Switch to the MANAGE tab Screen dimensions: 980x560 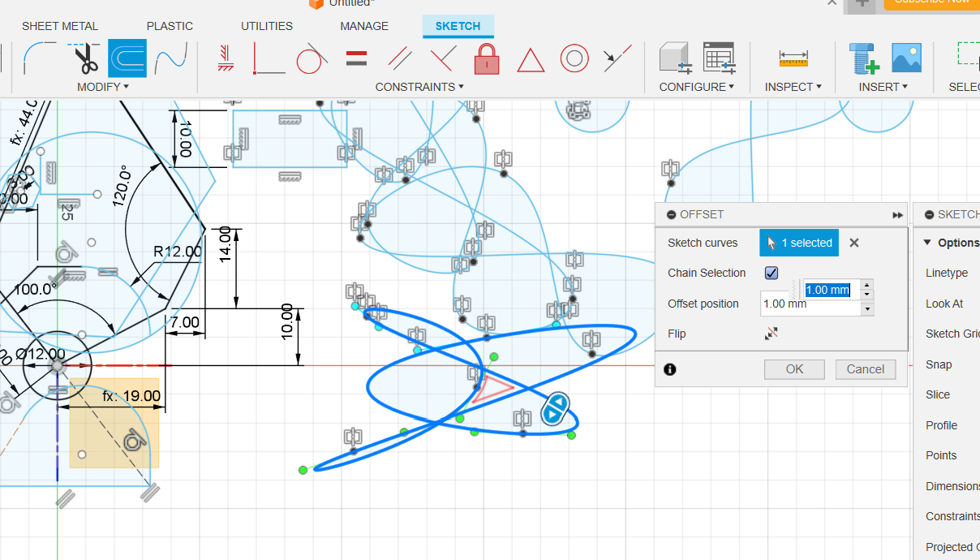click(x=364, y=26)
